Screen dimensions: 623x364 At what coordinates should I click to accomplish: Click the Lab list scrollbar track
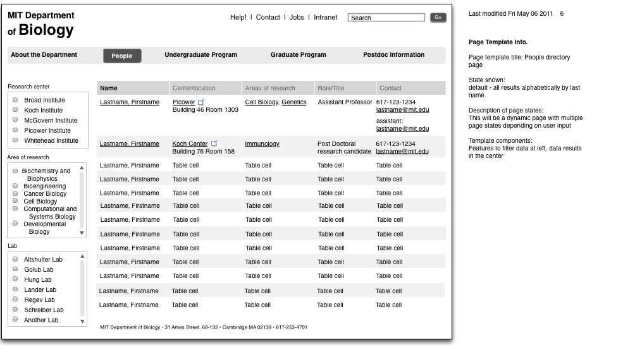coord(82,289)
